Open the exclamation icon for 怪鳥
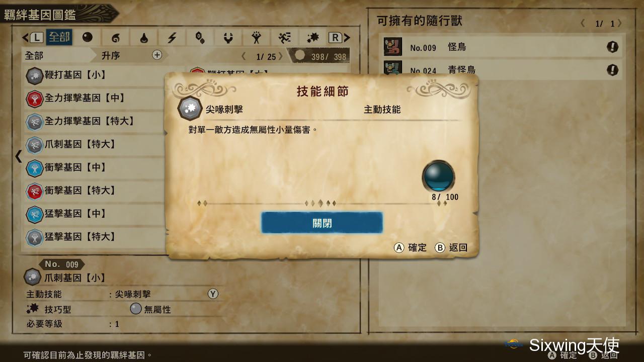644x362 pixels. (x=612, y=47)
